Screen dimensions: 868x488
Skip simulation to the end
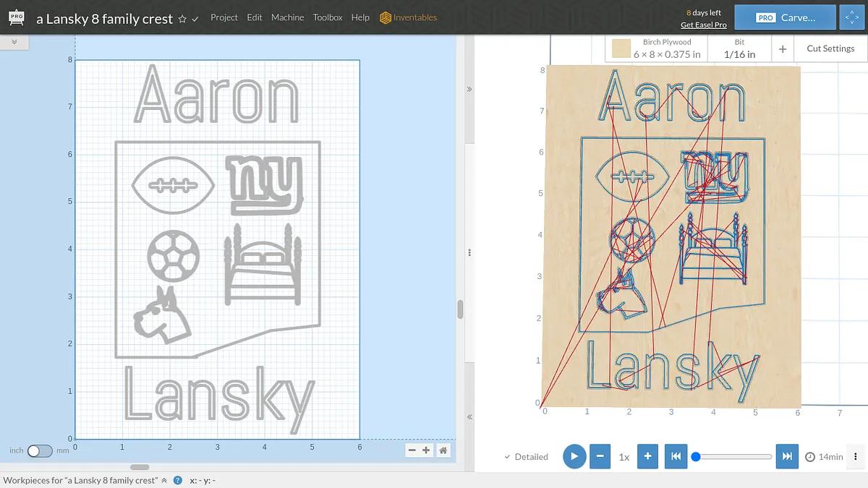coord(787,456)
